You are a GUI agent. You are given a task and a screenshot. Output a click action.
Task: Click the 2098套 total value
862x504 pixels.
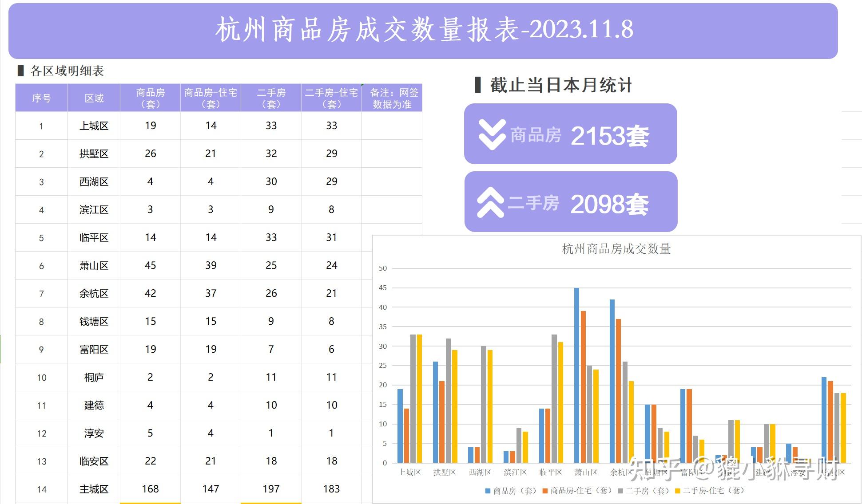tap(609, 204)
